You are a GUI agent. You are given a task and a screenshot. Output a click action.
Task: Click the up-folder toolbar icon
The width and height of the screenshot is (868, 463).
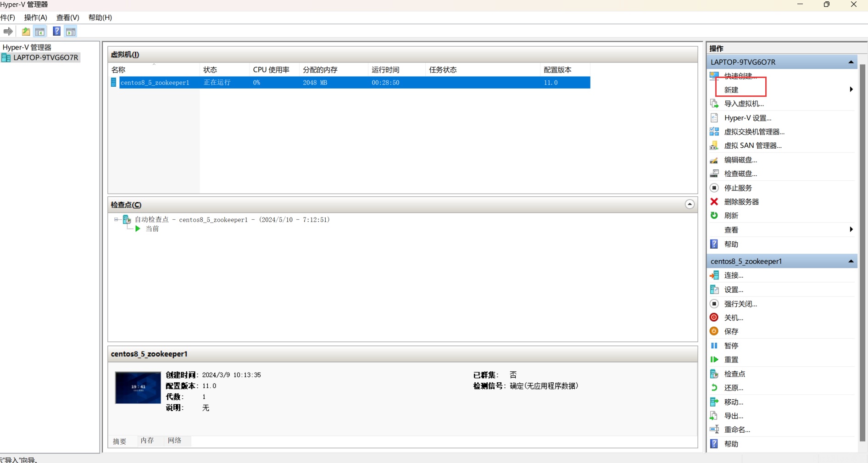click(x=26, y=31)
